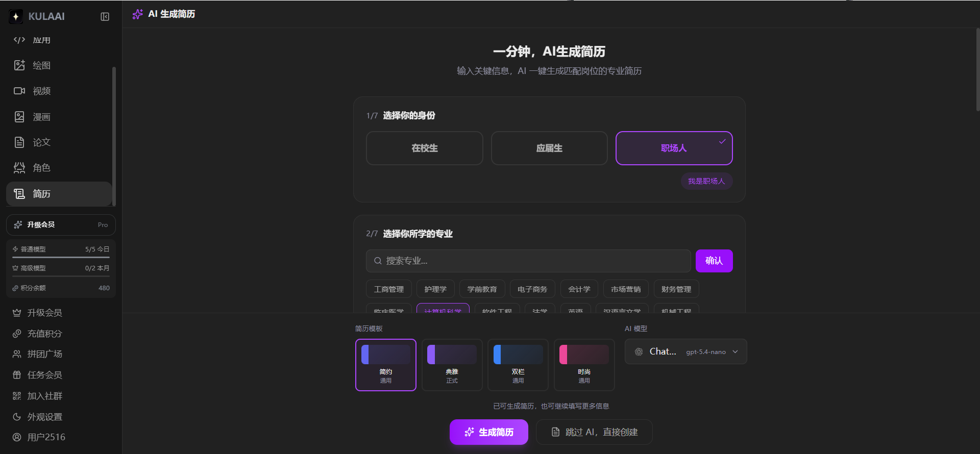Click the purple 确认 button
This screenshot has height=454, width=980.
tap(714, 261)
